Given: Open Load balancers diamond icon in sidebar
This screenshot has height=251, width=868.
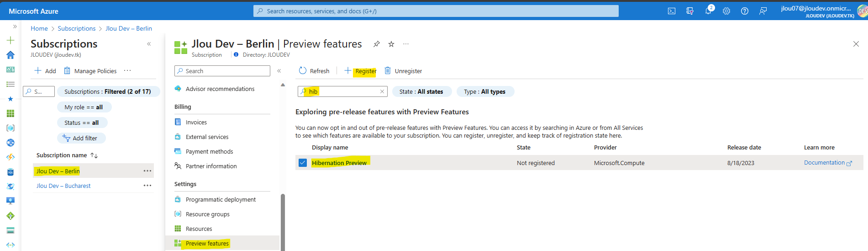Looking at the screenshot, I should coord(11,216).
